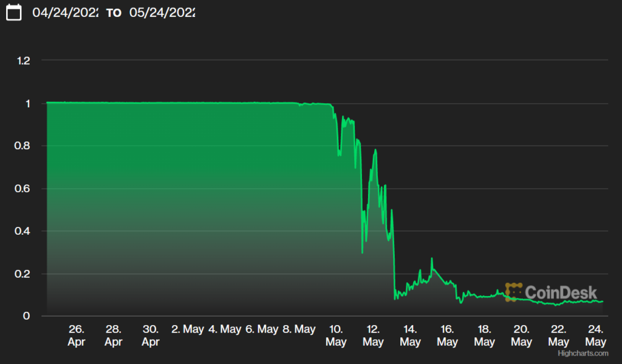The width and height of the screenshot is (622, 364).
Task: Click the start date field 04/24/2022
Action: (x=65, y=12)
